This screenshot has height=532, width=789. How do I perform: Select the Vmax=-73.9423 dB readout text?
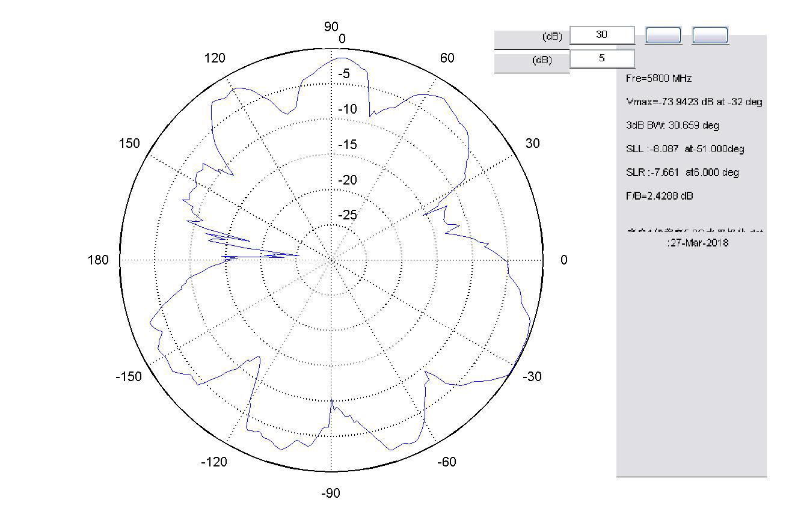click(x=694, y=102)
